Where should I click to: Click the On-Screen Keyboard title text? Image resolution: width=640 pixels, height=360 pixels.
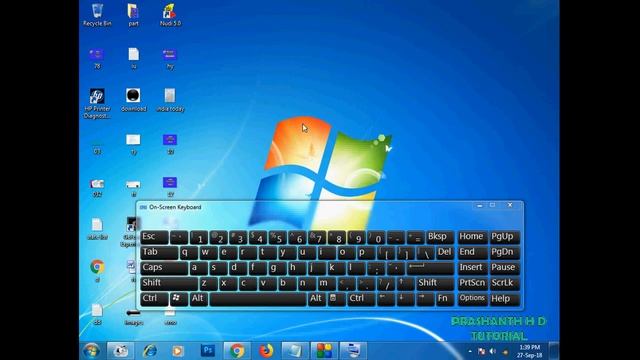(x=175, y=207)
